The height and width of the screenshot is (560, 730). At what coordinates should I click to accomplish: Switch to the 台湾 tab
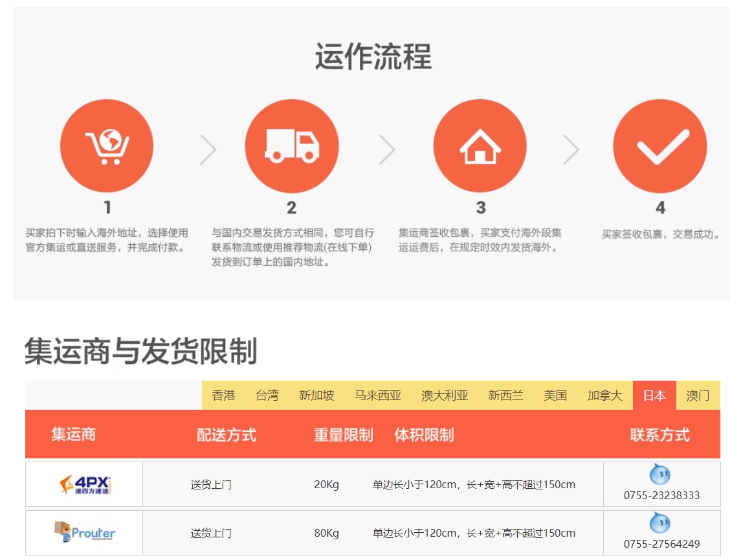click(267, 396)
